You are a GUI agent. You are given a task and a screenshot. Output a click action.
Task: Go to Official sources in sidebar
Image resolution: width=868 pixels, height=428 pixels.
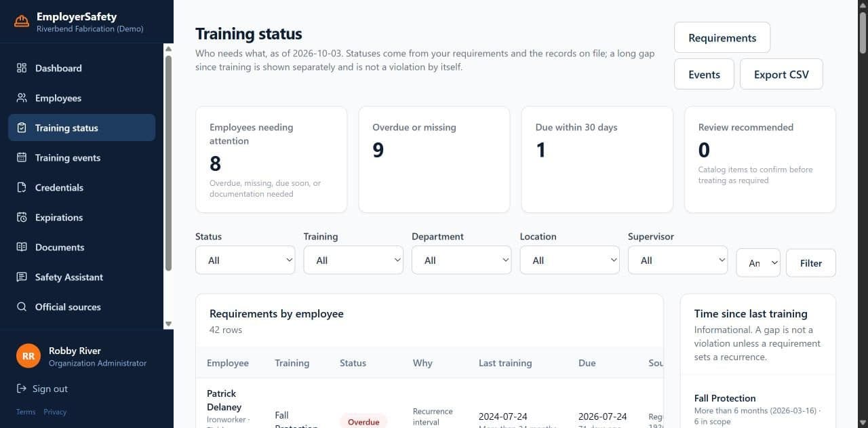coord(81,307)
